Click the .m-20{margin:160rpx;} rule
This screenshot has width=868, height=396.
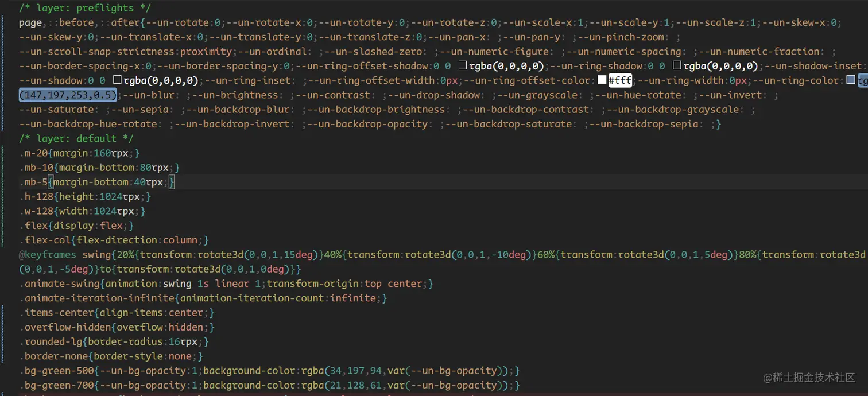click(x=79, y=153)
